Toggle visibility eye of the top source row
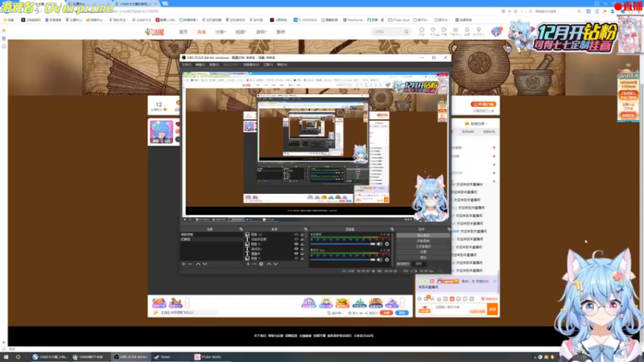Screen dimensions: 644x362 pyautogui.click(x=296, y=235)
